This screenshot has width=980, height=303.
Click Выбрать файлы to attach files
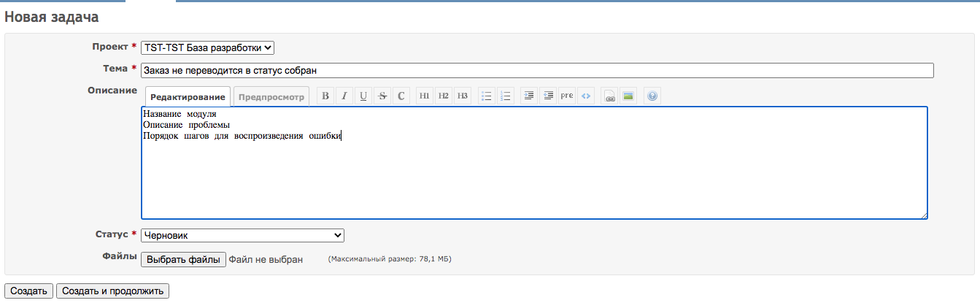pos(183,259)
